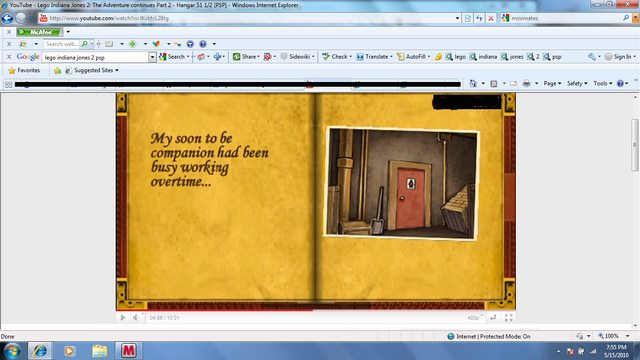Open the Safety menu
The image size is (640, 360).
click(577, 83)
